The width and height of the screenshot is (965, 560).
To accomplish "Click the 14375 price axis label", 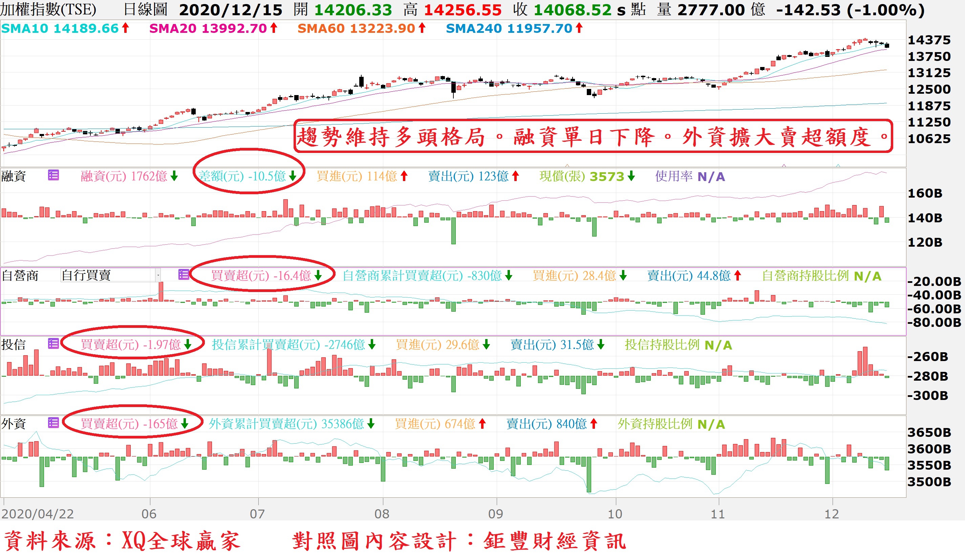I will click(x=929, y=40).
